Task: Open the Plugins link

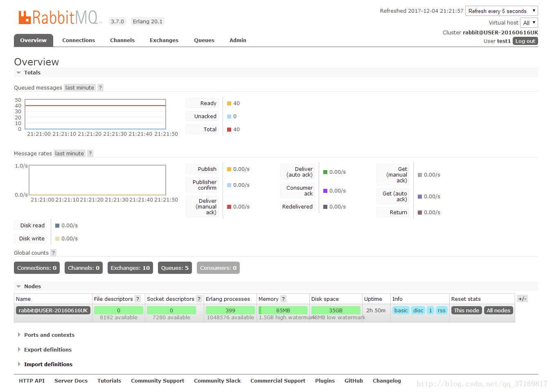Action: point(325,381)
